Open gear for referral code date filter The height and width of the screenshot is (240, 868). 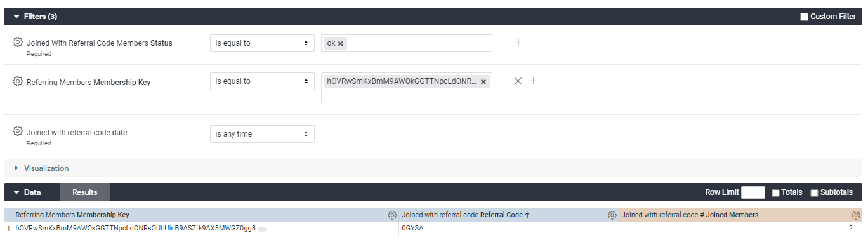point(18,132)
